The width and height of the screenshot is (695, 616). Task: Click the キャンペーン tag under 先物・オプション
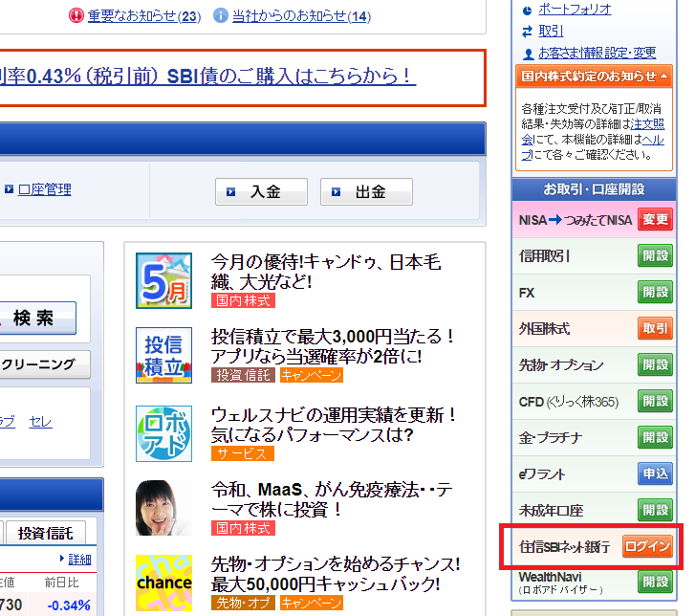coord(312,603)
